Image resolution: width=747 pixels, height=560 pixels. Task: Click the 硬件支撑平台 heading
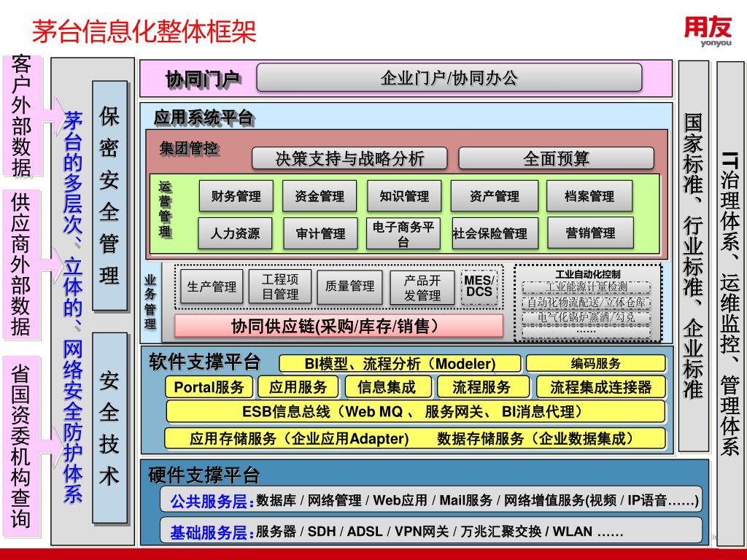click(x=204, y=475)
